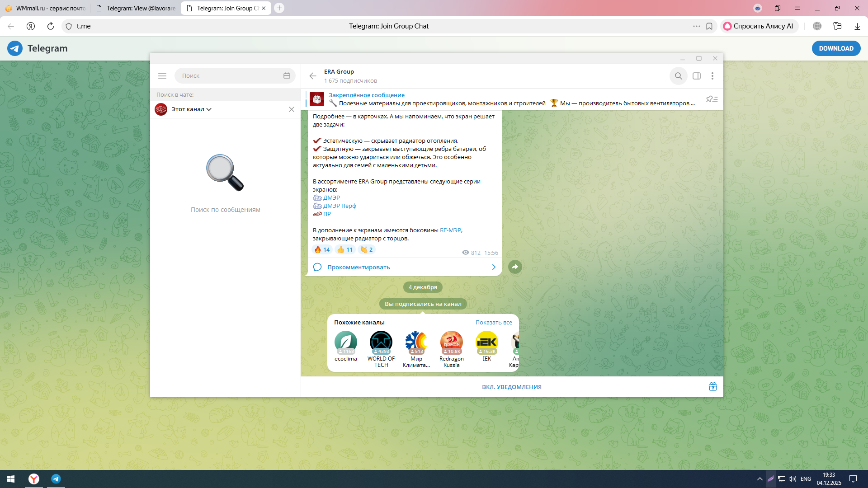This screenshot has height=488, width=868.
Task: Click the calendar icon in search field
Action: coord(287,76)
